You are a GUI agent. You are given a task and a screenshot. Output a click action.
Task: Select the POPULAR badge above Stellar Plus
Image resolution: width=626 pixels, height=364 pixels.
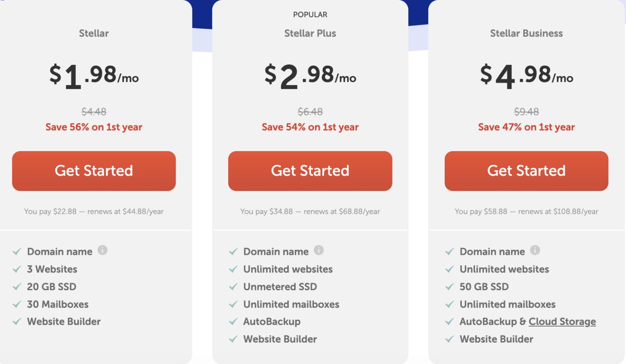(310, 14)
